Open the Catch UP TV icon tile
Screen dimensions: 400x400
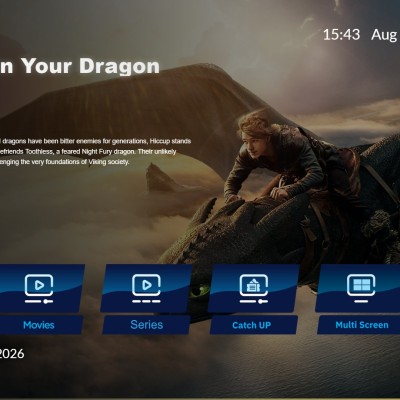click(x=254, y=288)
